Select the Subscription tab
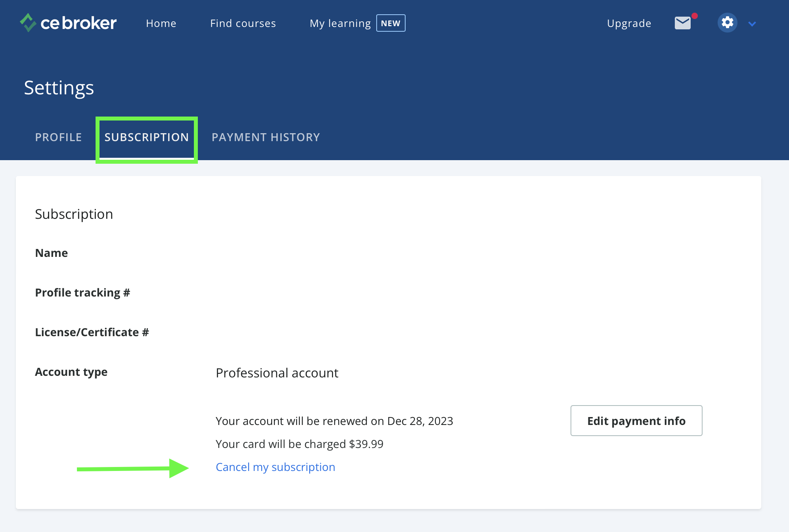 [146, 137]
